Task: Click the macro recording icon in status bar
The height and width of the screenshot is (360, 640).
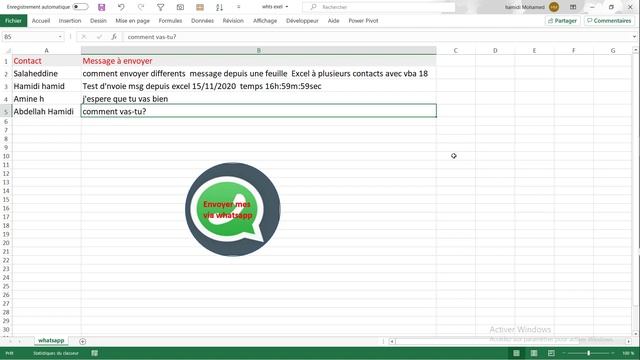Action: point(95,353)
